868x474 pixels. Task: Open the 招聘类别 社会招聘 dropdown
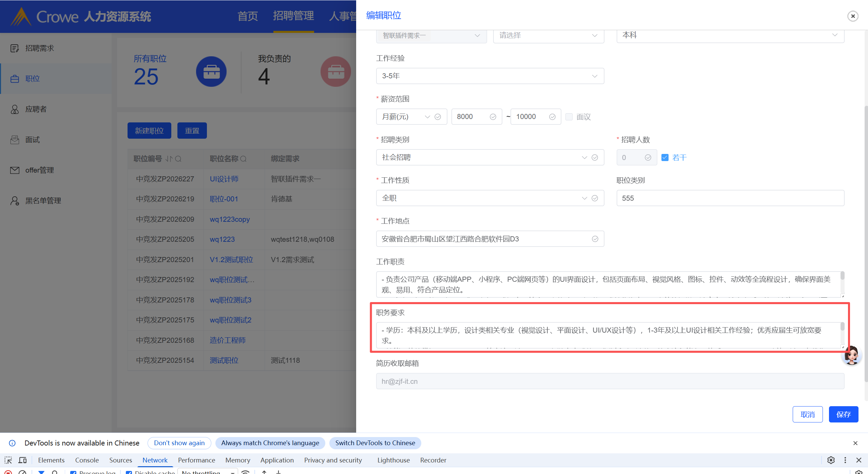click(482, 157)
